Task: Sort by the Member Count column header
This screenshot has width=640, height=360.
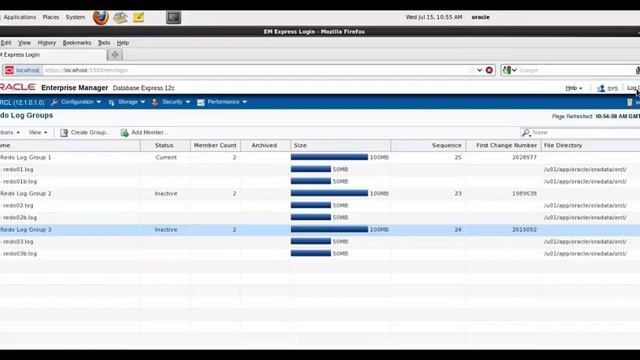Action: click(215, 145)
